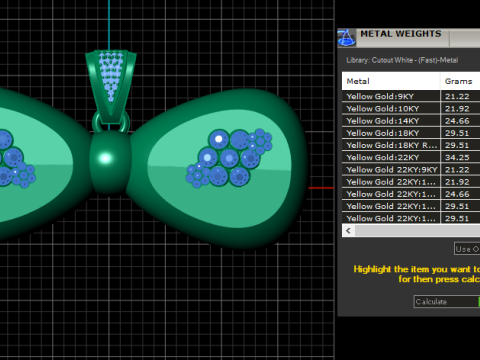This screenshot has width=480, height=360.
Task: Select the Yellow Gold:14KY row
Action: (411, 121)
